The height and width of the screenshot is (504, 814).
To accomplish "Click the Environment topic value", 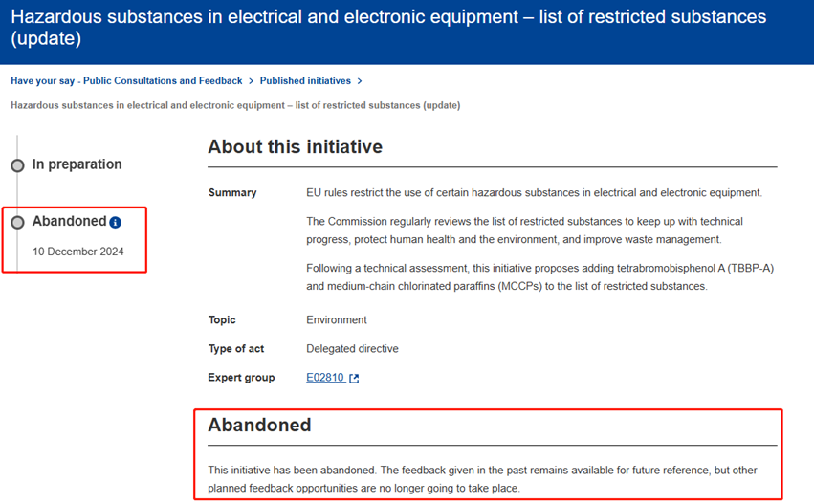I will [336, 319].
